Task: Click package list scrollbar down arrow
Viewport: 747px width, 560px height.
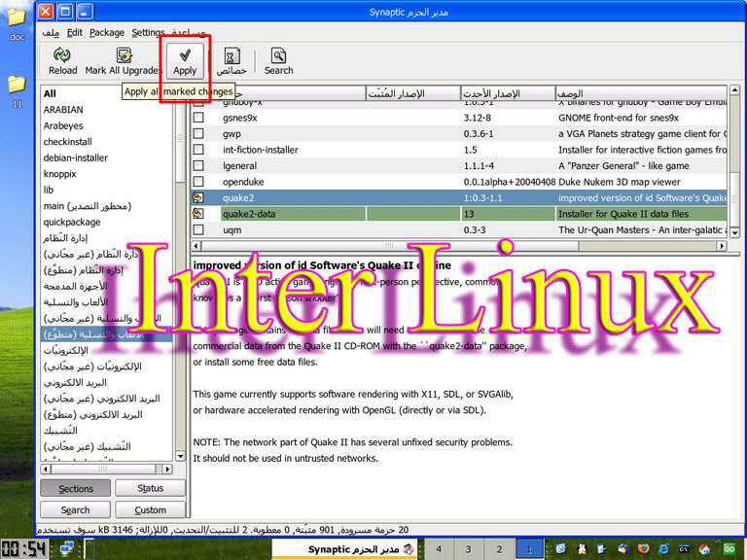Action: click(x=734, y=232)
